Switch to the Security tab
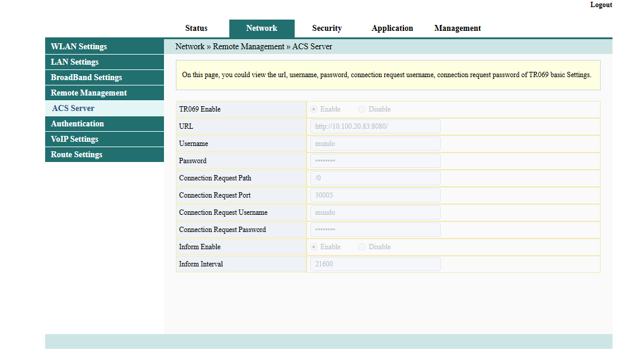The width and height of the screenshot is (644, 359). point(327,28)
